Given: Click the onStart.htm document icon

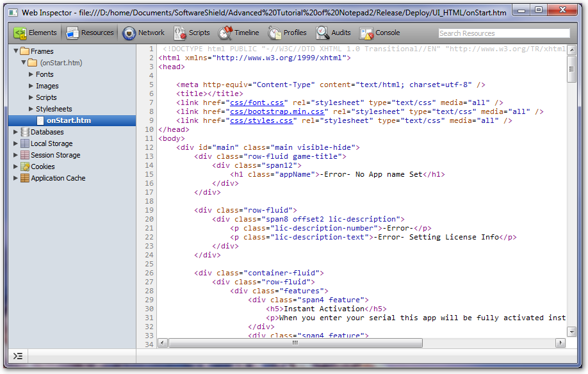Looking at the screenshot, I should click(40, 120).
